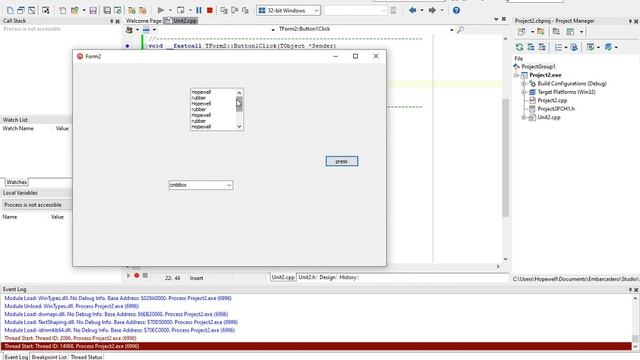Pause the running program with the Pause icon
Viewport: 640px width, 360px height.
point(199,10)
